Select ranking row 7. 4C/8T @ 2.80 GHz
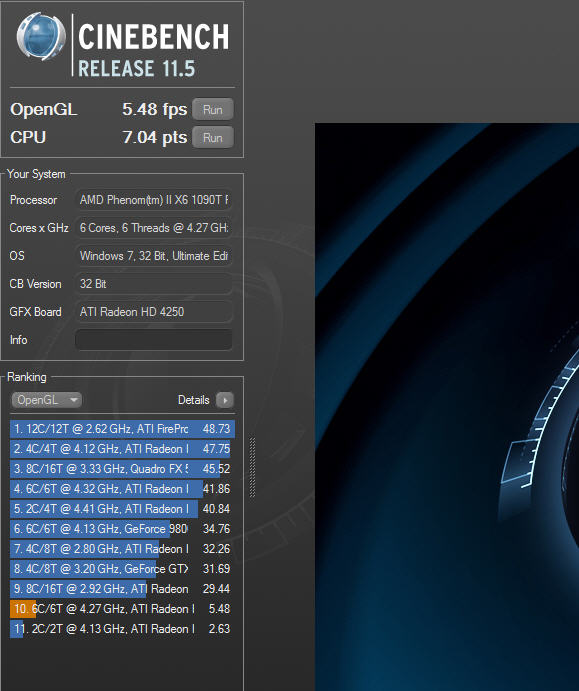 122,549
